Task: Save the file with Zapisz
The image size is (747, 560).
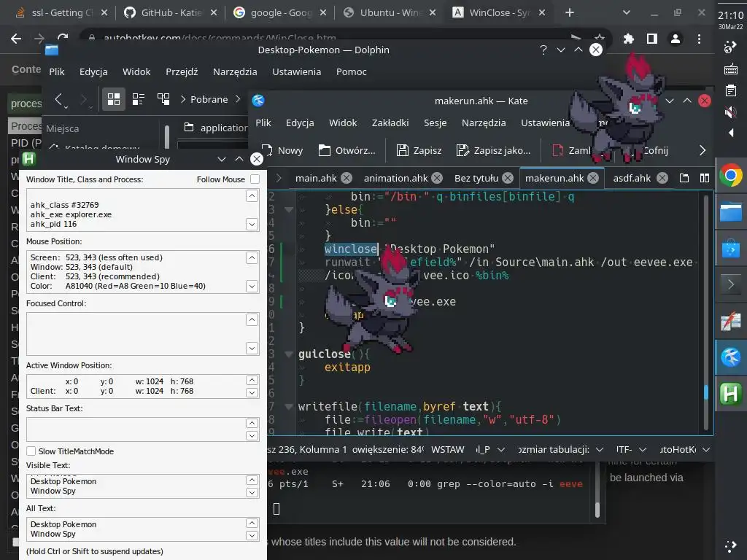Action: coord(419,150)
